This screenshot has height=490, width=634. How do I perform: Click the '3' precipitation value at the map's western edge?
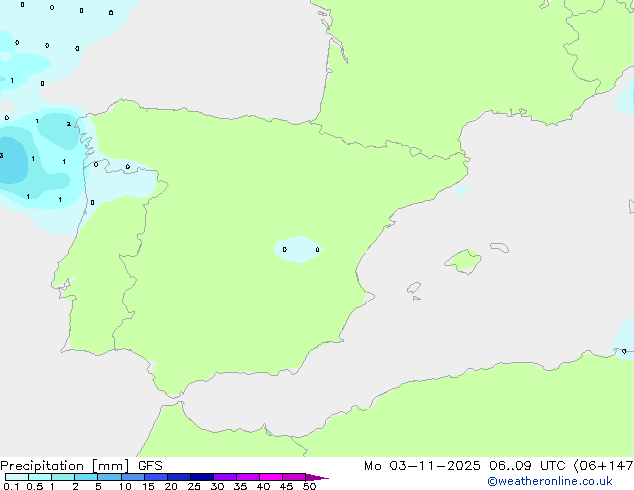(2, 156)
